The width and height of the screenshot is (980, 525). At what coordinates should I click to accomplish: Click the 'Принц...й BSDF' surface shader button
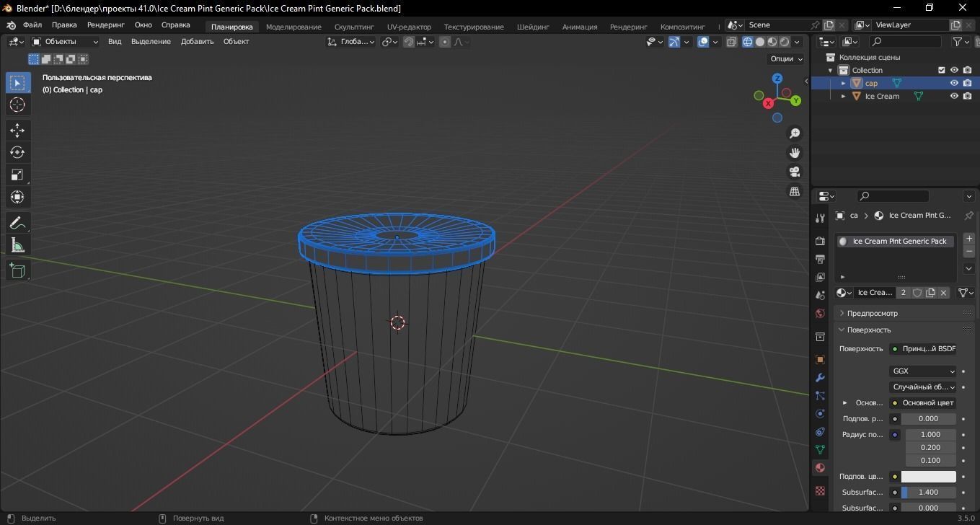(x=923, y=349)
